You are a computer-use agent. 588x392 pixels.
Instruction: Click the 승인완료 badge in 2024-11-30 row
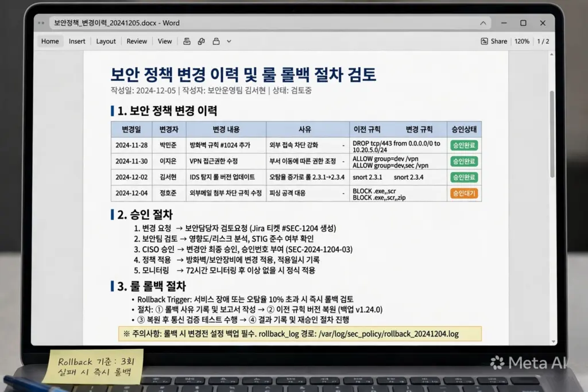coord(464,161)
